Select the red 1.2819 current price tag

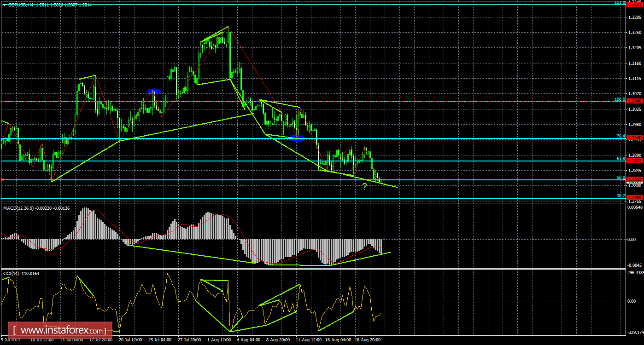click(634, 179)
